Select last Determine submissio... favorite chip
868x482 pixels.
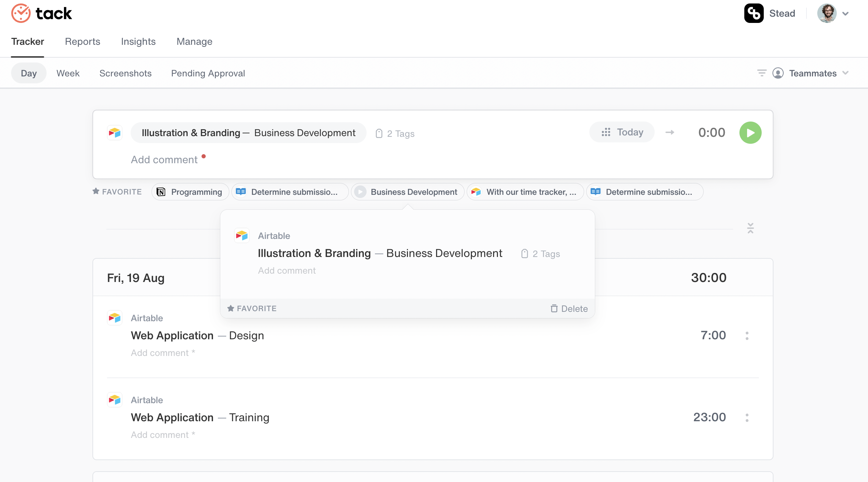tap(645, 192)
